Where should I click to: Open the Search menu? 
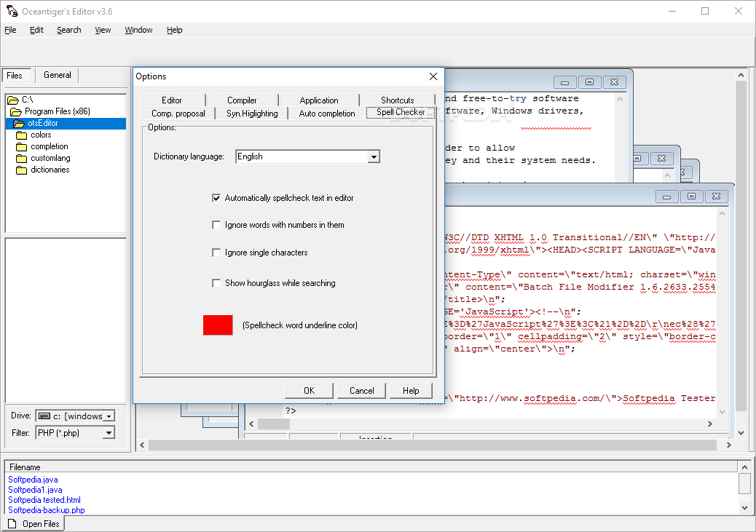(x=69, y=30)
